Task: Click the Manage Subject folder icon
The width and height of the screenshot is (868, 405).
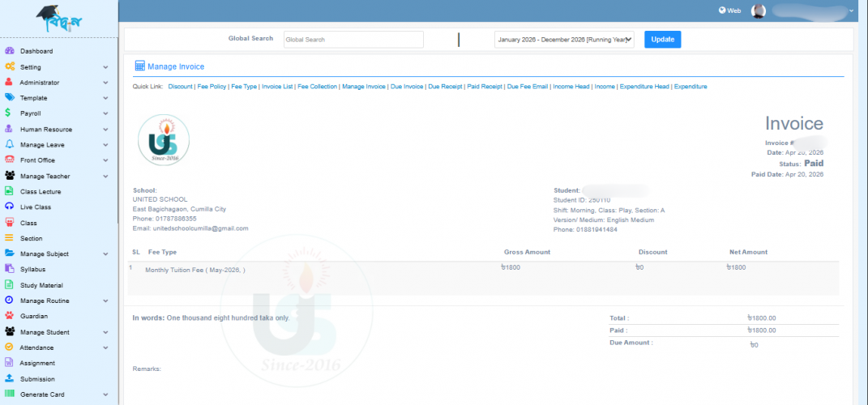Action: click(x=10, y=254)
